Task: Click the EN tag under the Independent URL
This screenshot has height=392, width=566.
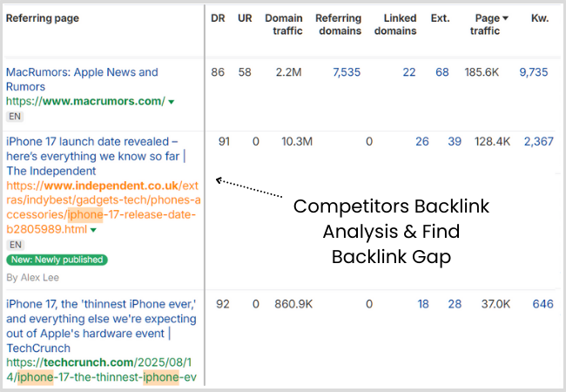Action: [x=16, y=245]
